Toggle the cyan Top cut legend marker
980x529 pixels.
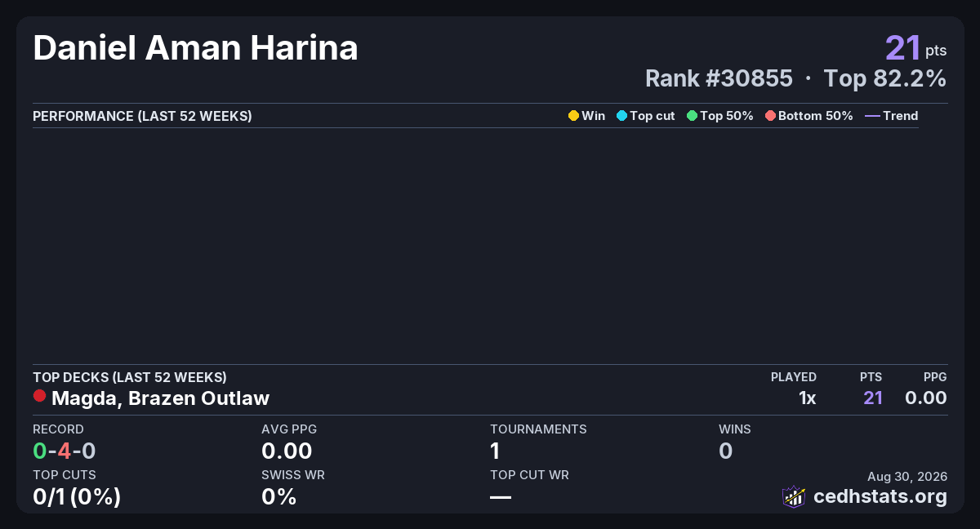point(621,116)
